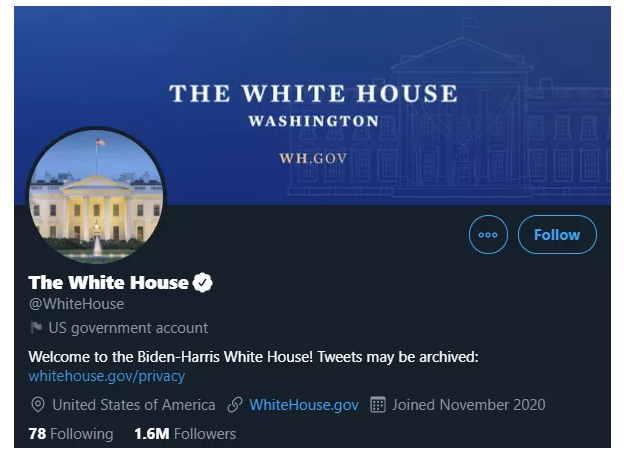Screen dimensions: 624x466
Task: Click the 'Joined November 2020' text
Action: tap(468, 405)
